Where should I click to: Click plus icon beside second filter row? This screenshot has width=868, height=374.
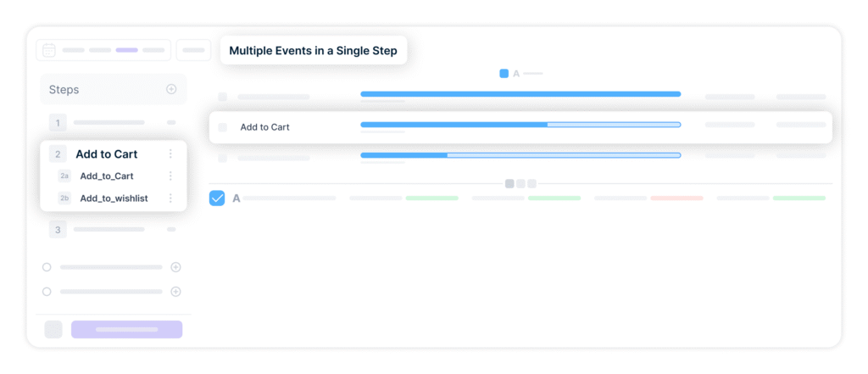tap(175, 292)
